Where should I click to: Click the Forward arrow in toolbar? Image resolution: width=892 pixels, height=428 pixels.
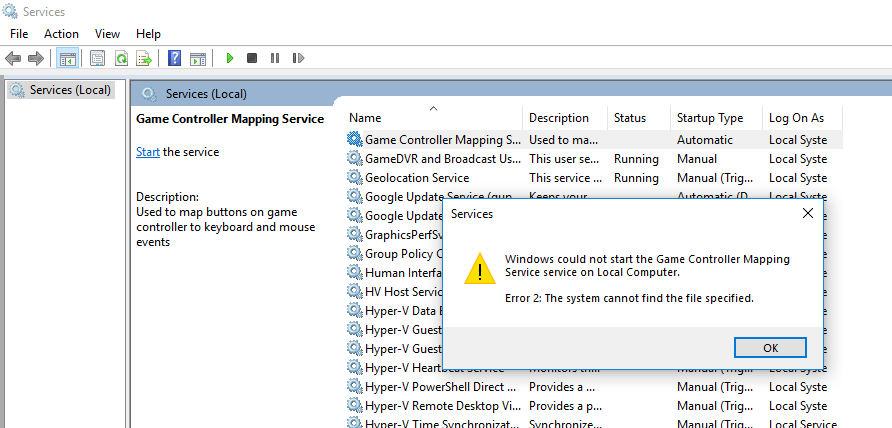click(36, 59)
